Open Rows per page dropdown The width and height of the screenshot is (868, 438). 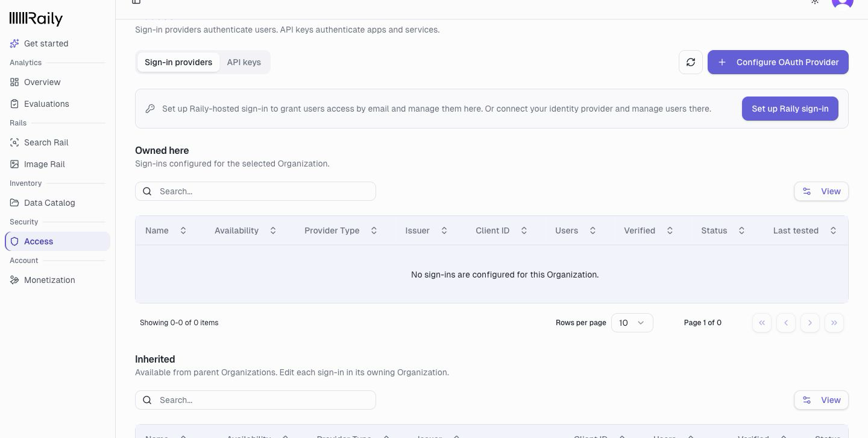click(x=632, y=323)
